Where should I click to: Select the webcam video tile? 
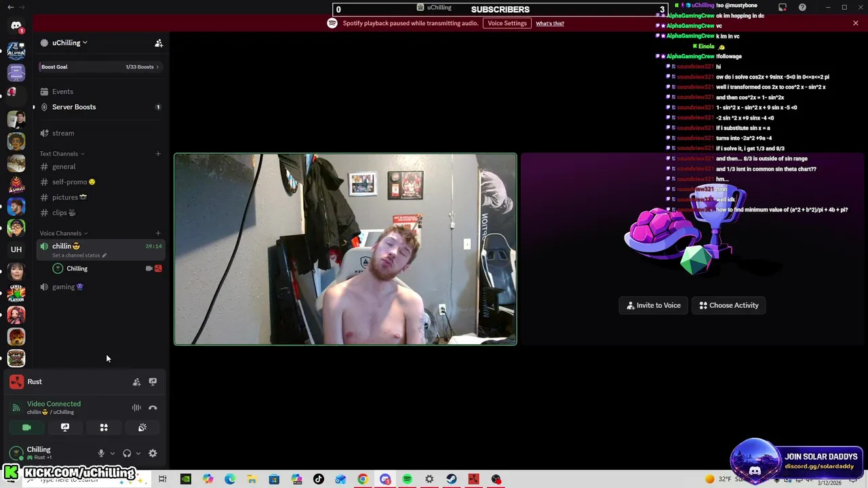pos(345,249)
